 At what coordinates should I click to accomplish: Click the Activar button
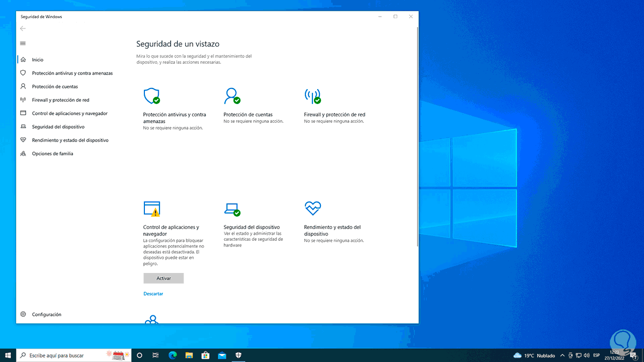tap(163, 278)
